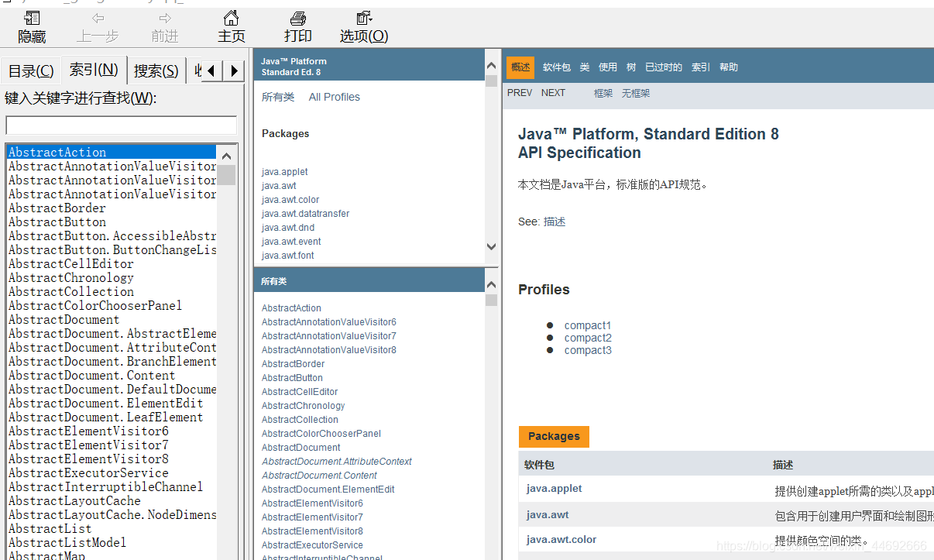Click the keyword search input field
934x560 pixels.
point(121,125)
